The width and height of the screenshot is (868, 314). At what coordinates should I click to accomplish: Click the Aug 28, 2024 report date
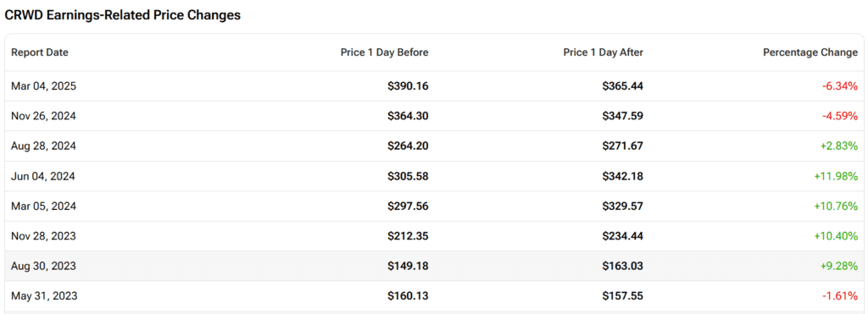pos(44,146)
